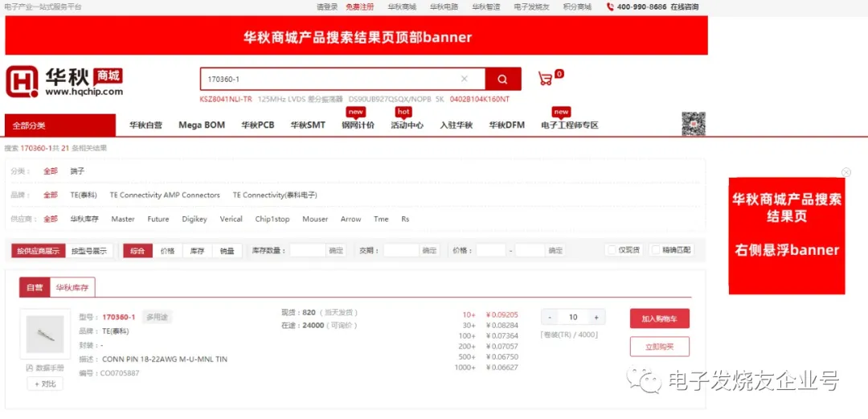
Task: Filter brand by TE(泰科)
Action: 84,195
